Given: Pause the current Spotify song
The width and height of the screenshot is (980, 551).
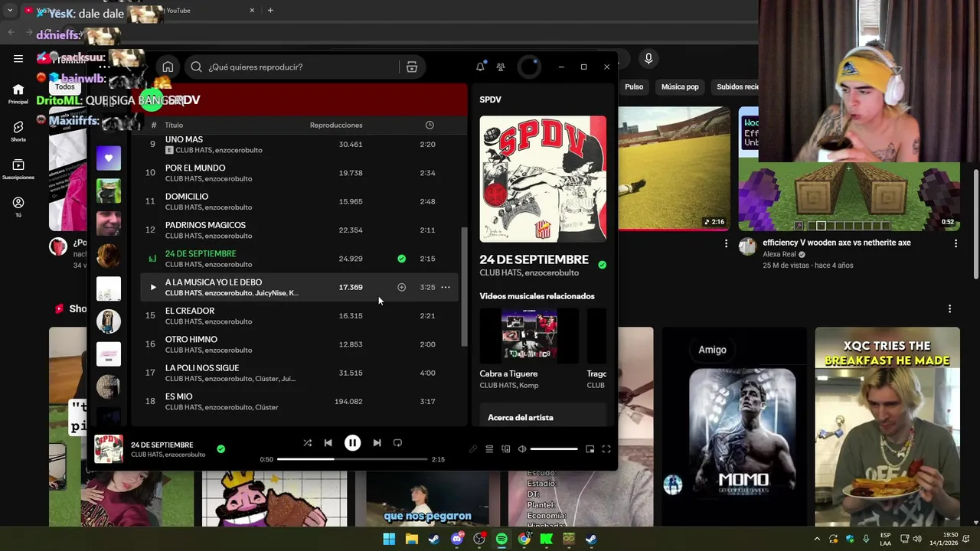Looking at the screenshot, I should coord(352,442).
